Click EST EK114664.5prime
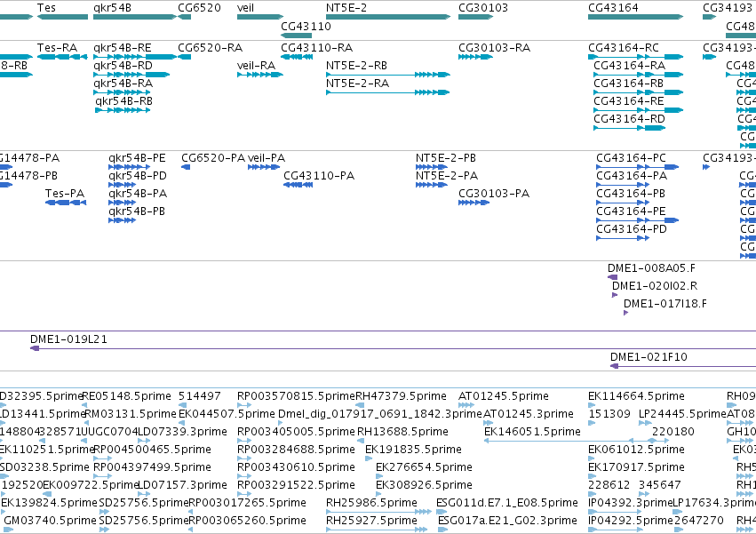The height and width of the screenshot is (534, 756). point(636,396)
